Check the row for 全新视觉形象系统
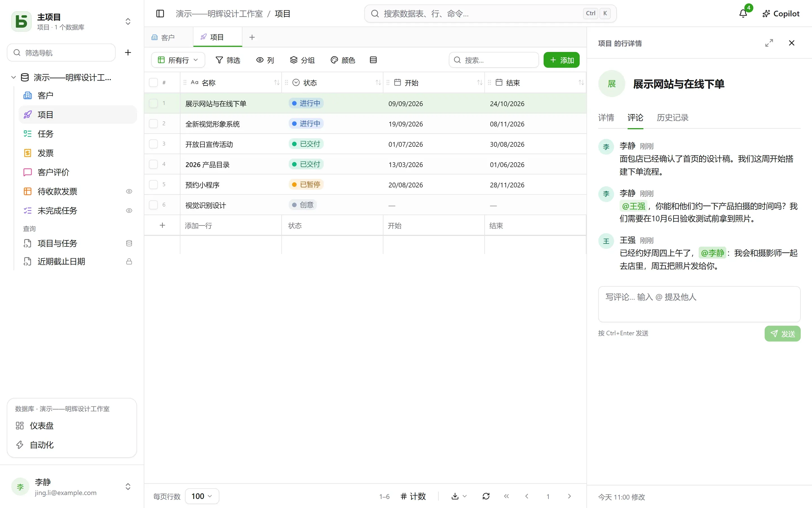The height and width of the screenshot is (508, 812). click(x=153, y=124)
